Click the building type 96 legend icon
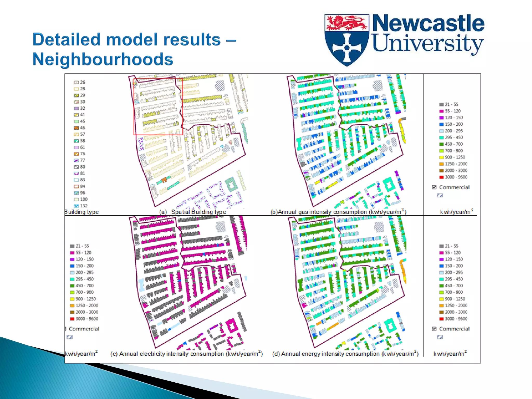This screenshot has height=399, width=532. 76,193
